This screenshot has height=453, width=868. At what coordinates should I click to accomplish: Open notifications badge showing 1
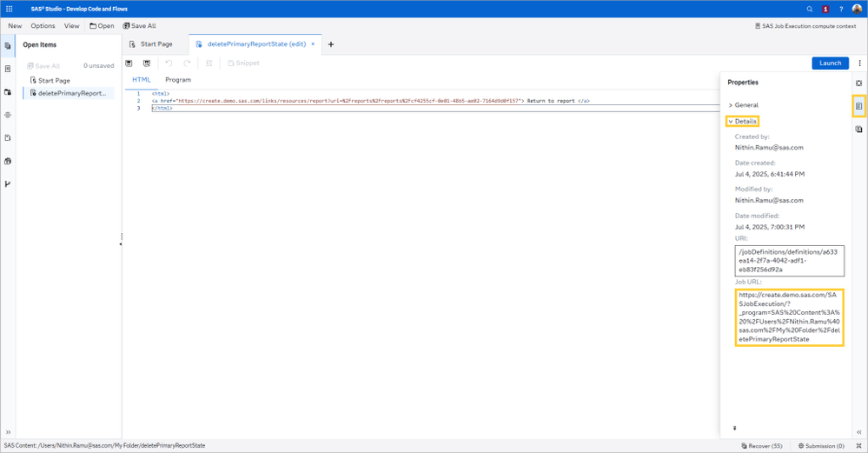(825, 9)
